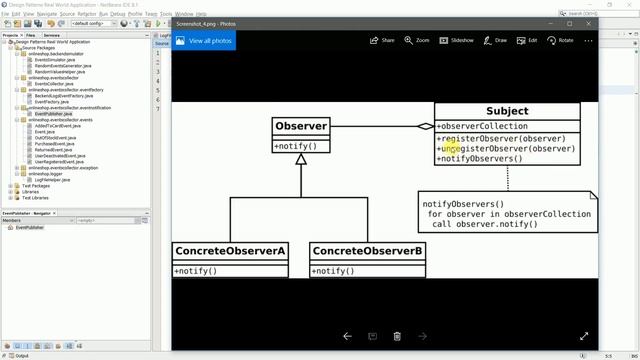Open Edit menu in NetBeans
The image size is (640, 360).
click(x=16, y=14)
